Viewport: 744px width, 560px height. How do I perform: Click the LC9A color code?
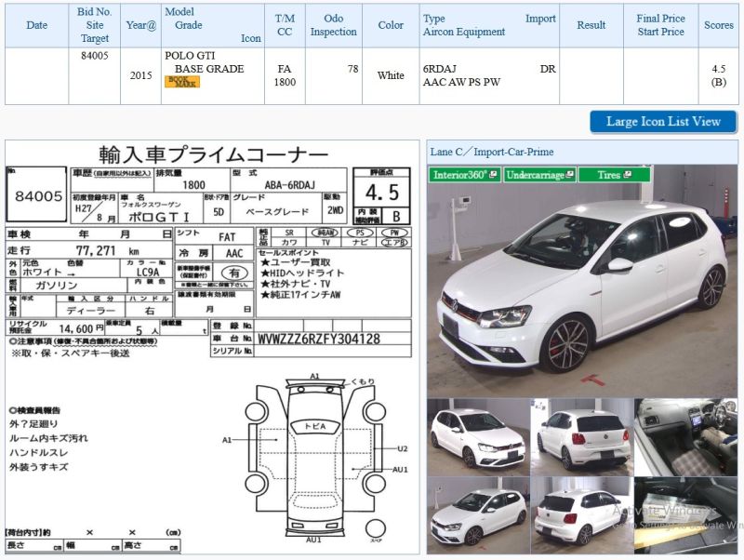pos(148,273)
